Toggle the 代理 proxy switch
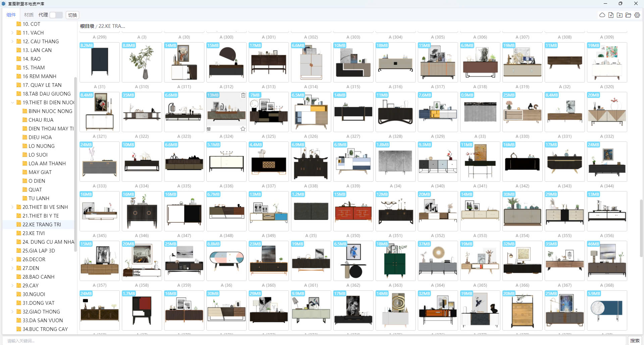The image size is (644, 345). pos(56,15)
